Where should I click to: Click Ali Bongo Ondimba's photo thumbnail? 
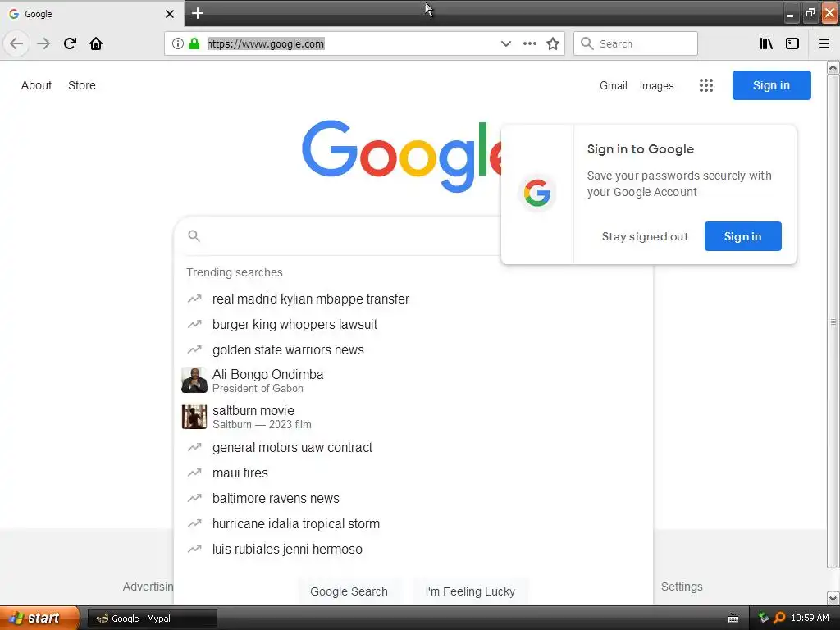pyautogui.click(x=194, y=381)
